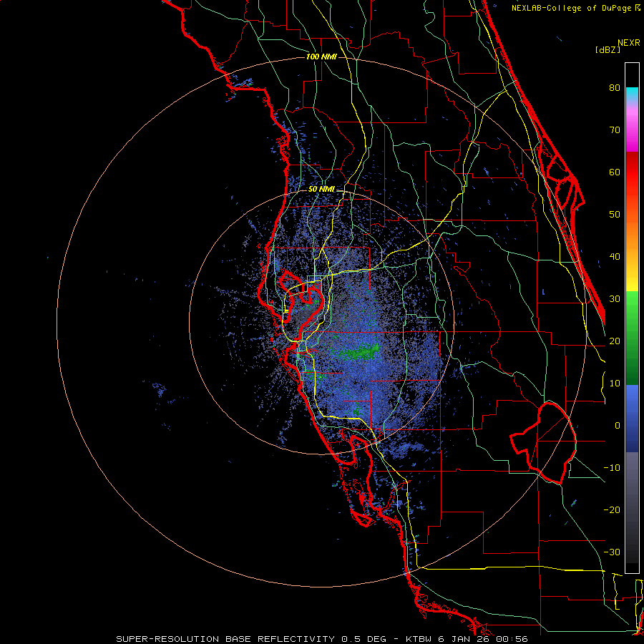Click the 50 NMI range ring label

[321, 190]
